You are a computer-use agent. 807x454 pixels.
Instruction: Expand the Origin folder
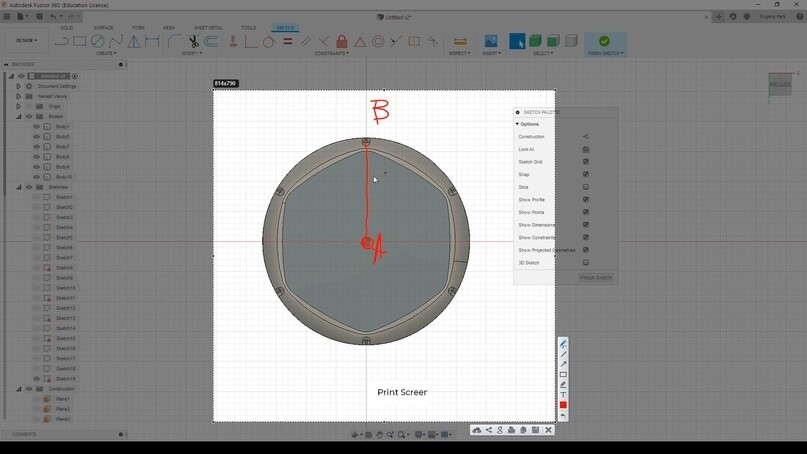tap(19, 107)
